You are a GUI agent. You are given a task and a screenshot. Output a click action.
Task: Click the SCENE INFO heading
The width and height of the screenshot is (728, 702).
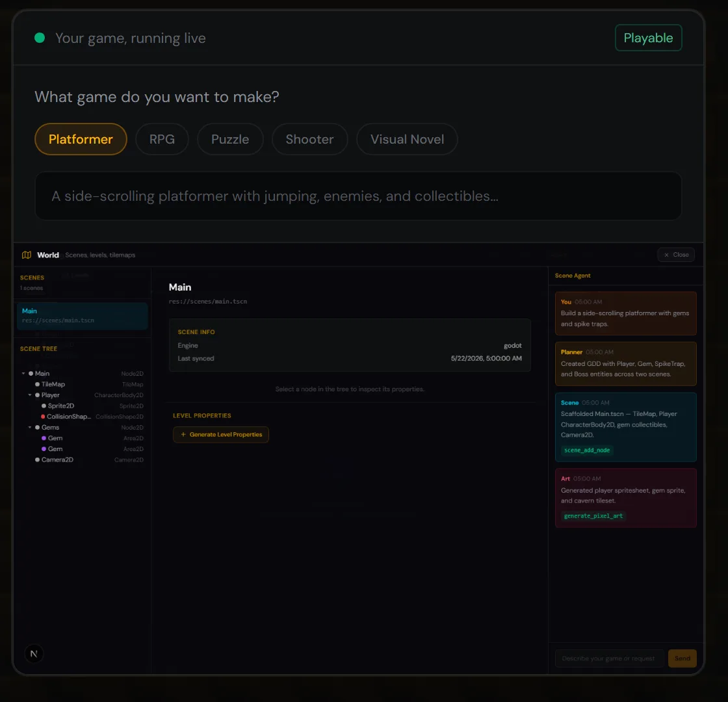point(196,332)
